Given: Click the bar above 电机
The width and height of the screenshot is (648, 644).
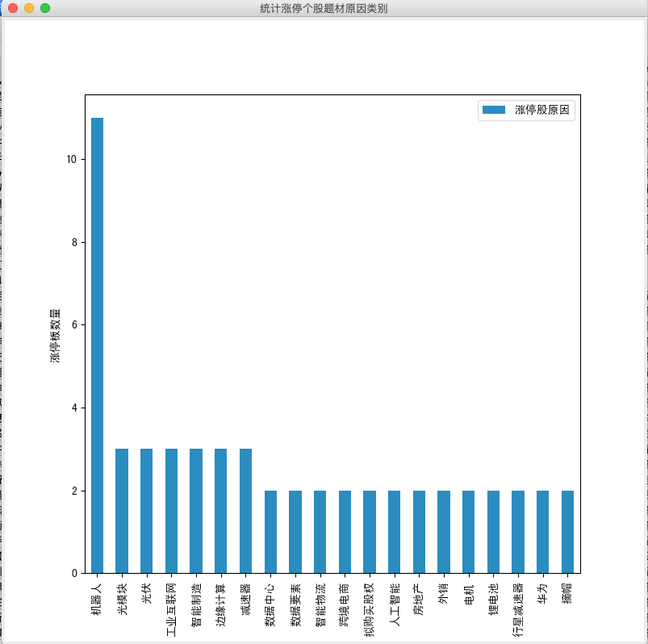Looking at the screenshot, I should click(469, 532).
